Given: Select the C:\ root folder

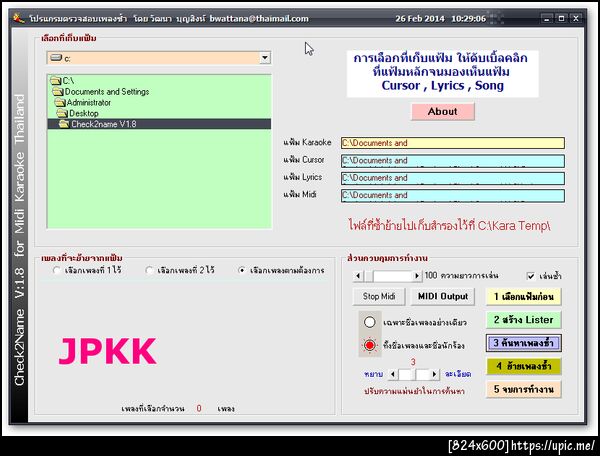Looking at the screenshot, I should (68, 81).
